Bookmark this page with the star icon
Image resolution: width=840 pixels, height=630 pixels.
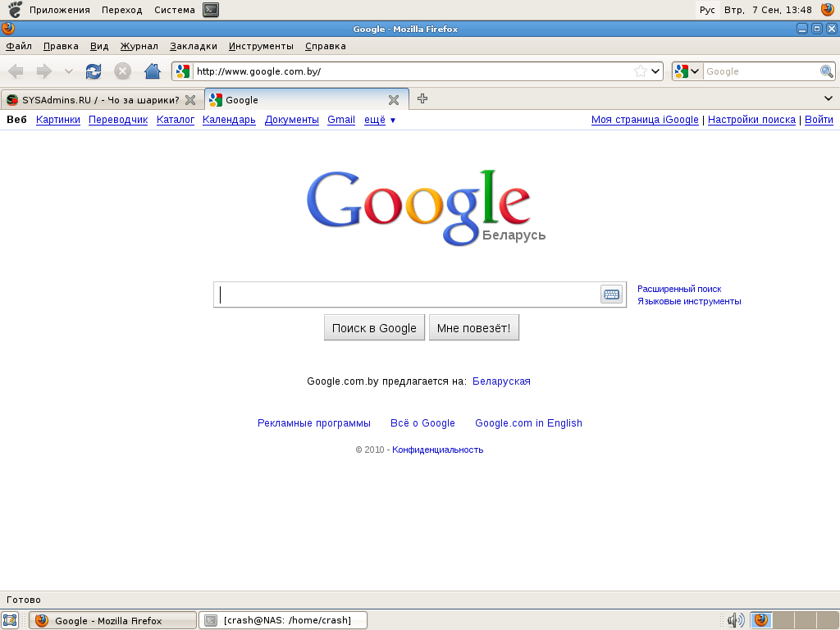[640, 71]
